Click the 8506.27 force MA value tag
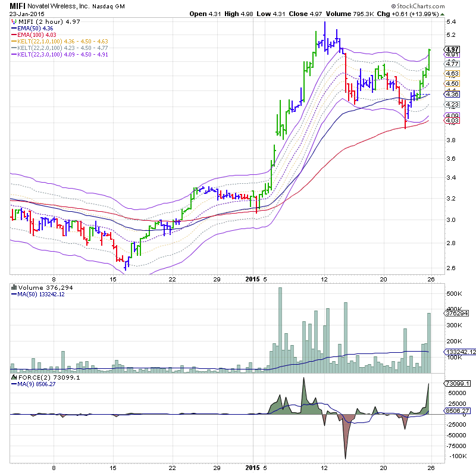476x473 pixels. click(458, 411)
